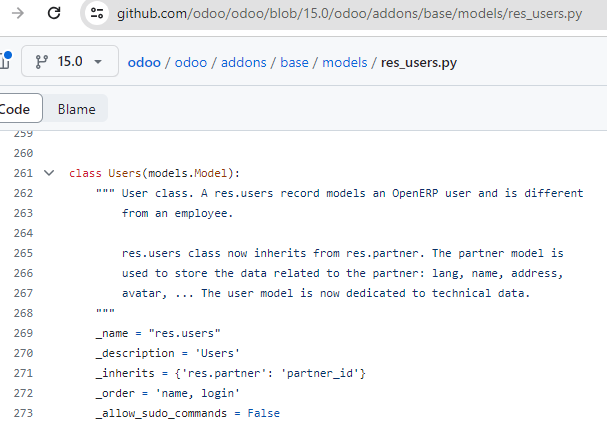The image size is (607, 425).
Task: Go to 'models' breadcrumb folder
Action: click(x=345, y=62)
